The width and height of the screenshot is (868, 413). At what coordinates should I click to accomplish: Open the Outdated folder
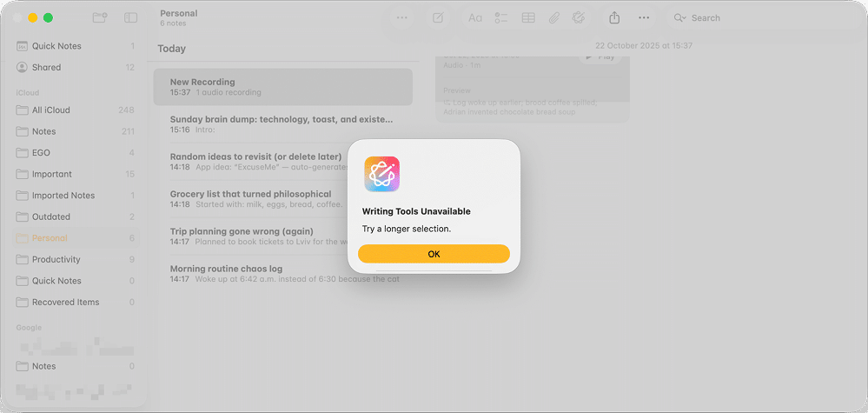pyautogui.click(x=76, y=216)
